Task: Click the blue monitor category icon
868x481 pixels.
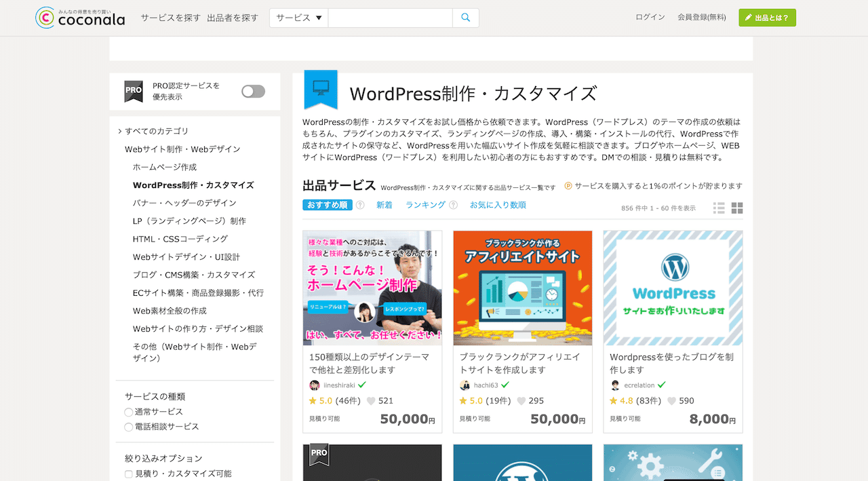Action: pos(321,89)
